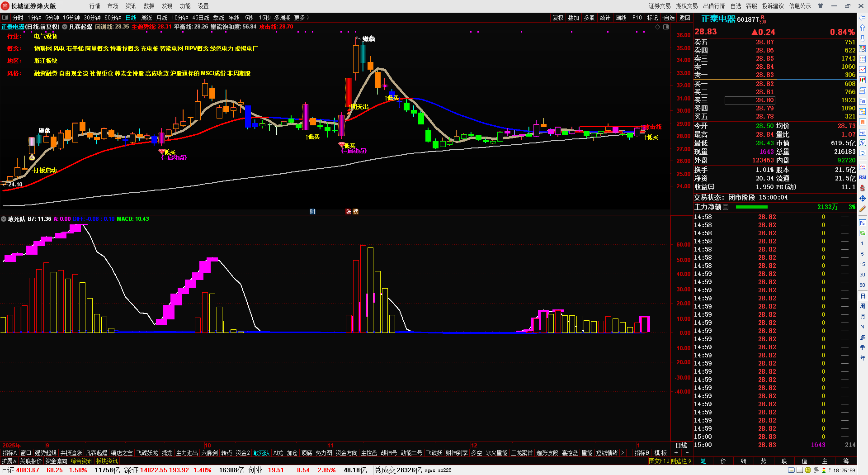Switch chart to 5分钟 period
868x475 pixels.
coord(52,18)
